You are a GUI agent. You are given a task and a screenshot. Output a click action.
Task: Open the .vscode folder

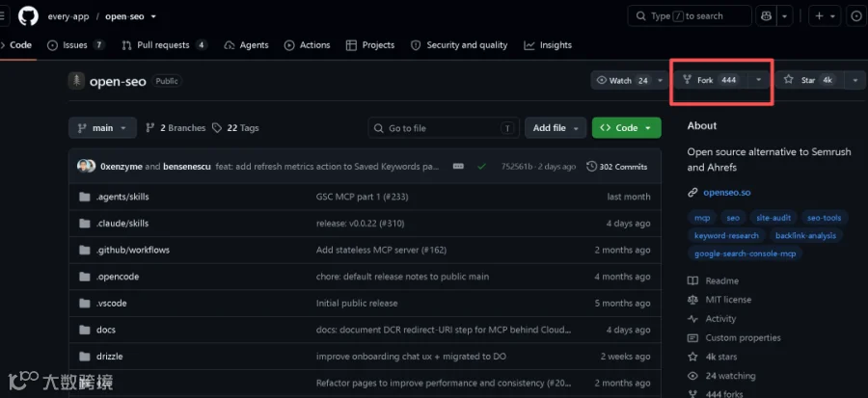coord(113,303)
